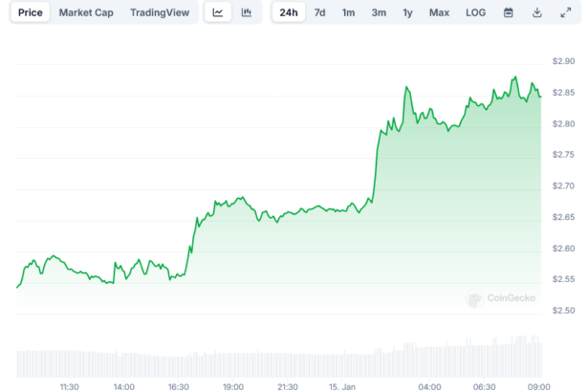
Task: Expand chart to fullscreen
Action: click(x=565, y=12)
